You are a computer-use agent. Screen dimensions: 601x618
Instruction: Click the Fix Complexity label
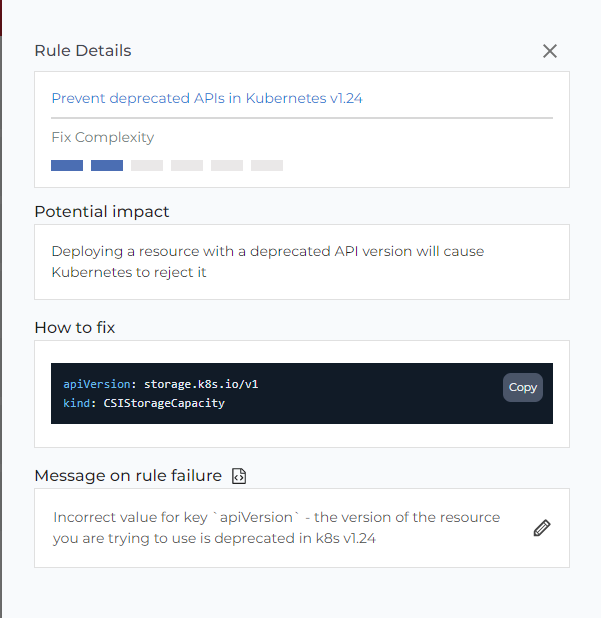[103, 137]
